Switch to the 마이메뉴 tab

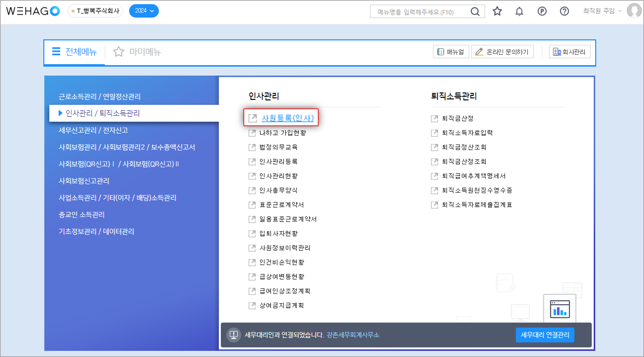coord(137,52)
